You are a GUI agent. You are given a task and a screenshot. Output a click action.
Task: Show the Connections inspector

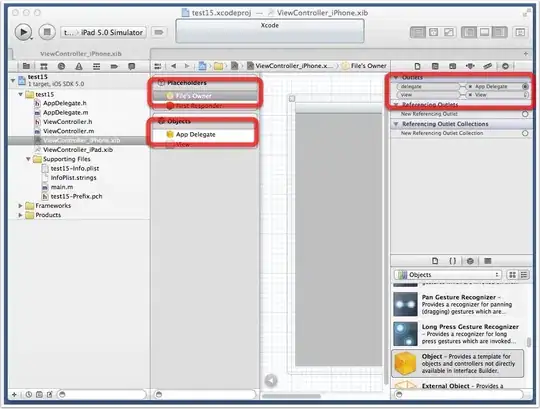(505, 66)
